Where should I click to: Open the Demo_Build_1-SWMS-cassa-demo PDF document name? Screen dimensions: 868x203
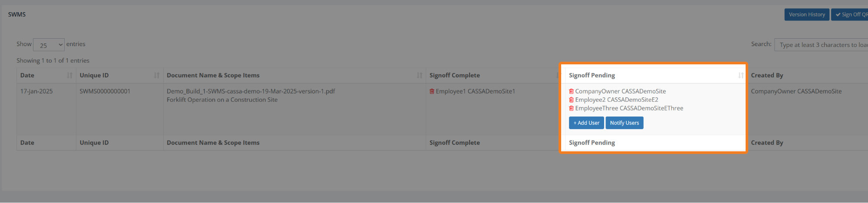pos(250,91)
